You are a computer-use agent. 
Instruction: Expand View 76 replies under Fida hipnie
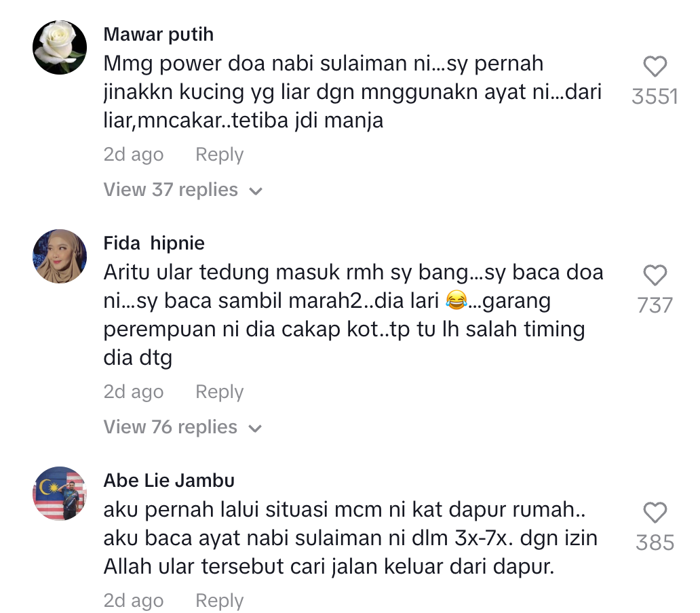(x=171, y=427)
